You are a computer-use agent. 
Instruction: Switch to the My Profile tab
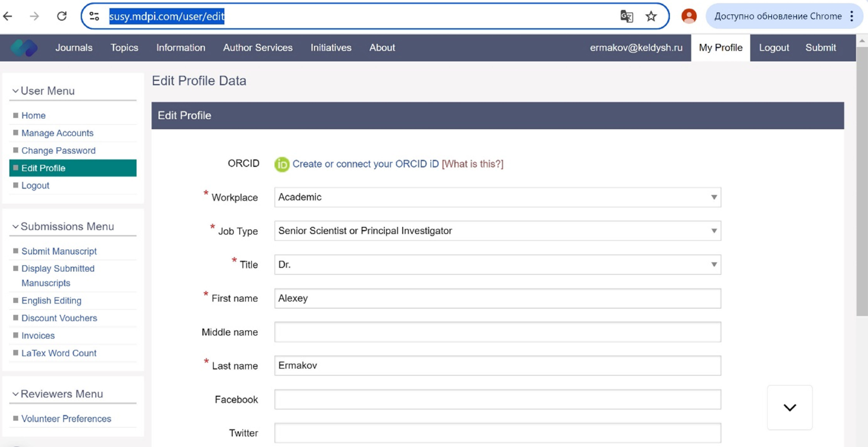coord(721,48)
